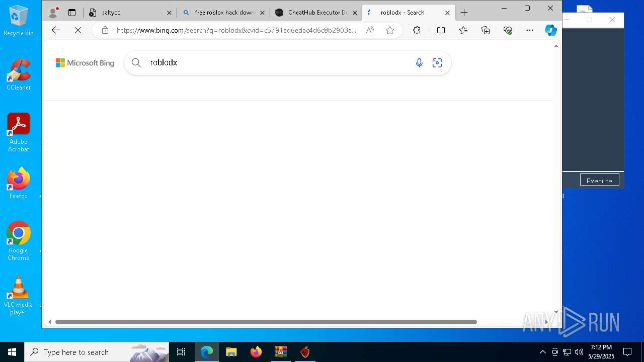Screen dimensions: 644x362
Task: Open CCleaner desktop shortcut
Action: 19,74
